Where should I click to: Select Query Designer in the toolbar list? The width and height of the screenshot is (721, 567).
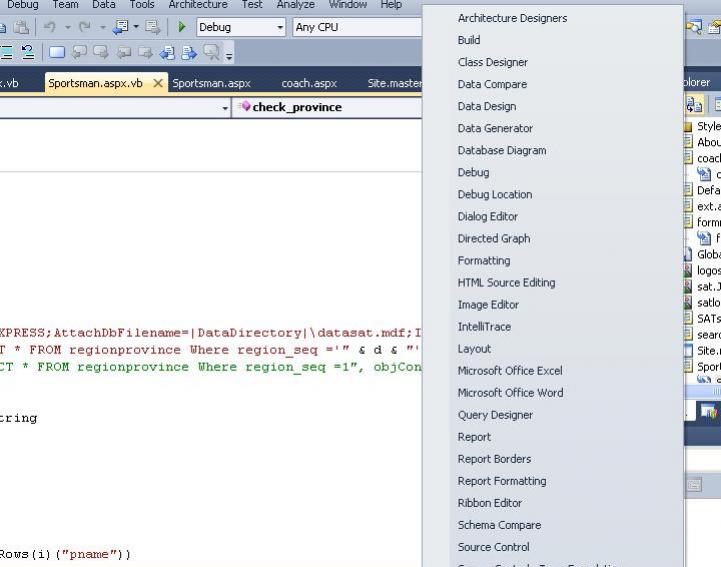click(495, 415)
